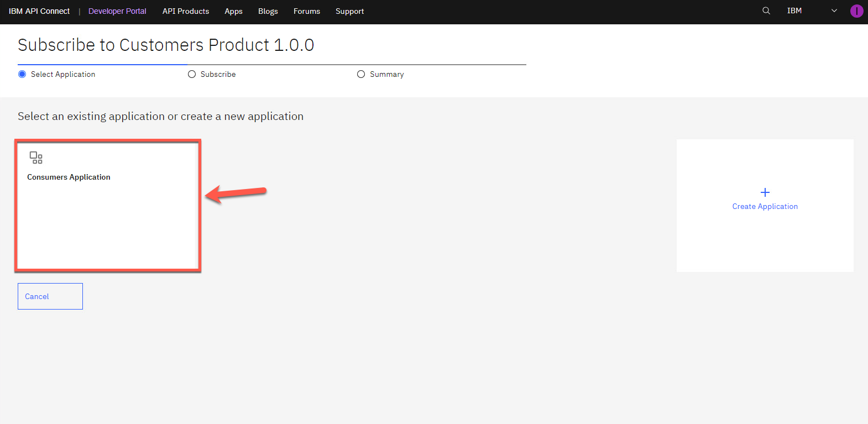Click the blue progress bar above Select Application
Screen dimensions: 868x424
[102, 65]
